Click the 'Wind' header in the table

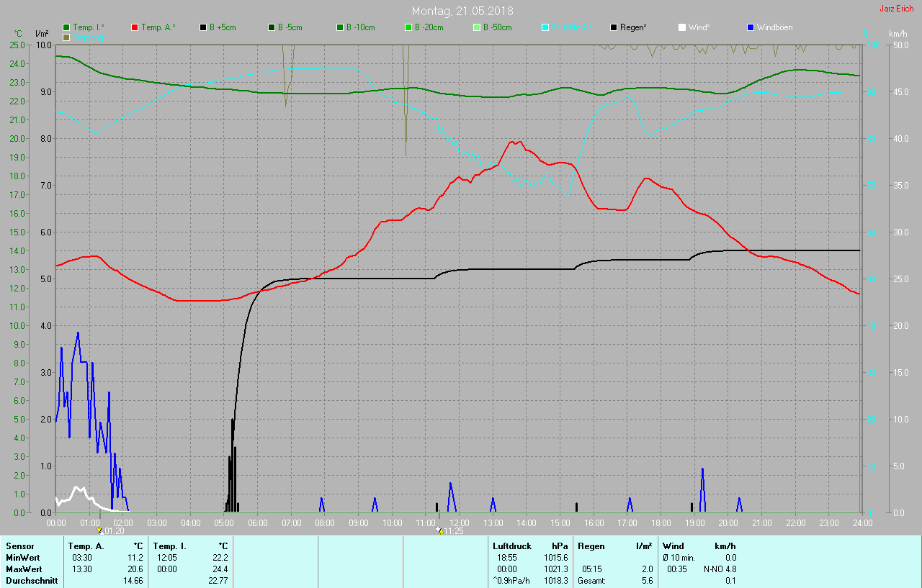click(673, 546)
